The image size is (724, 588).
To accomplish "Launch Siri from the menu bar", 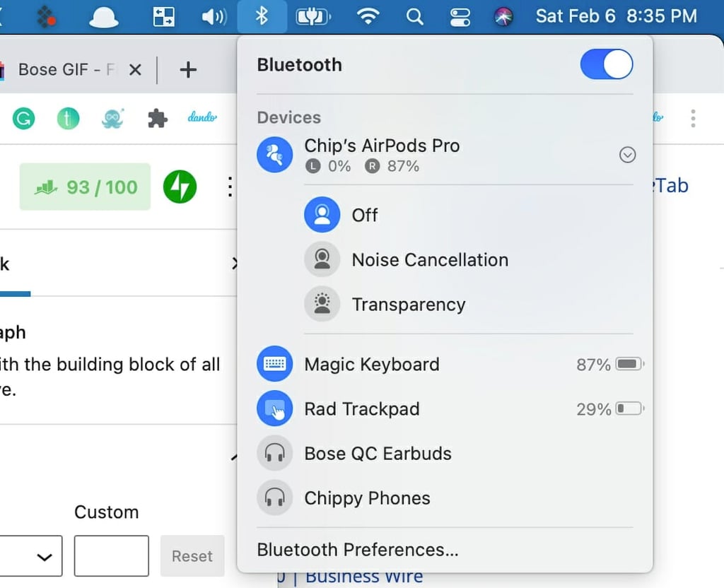I will pos(503,17).
